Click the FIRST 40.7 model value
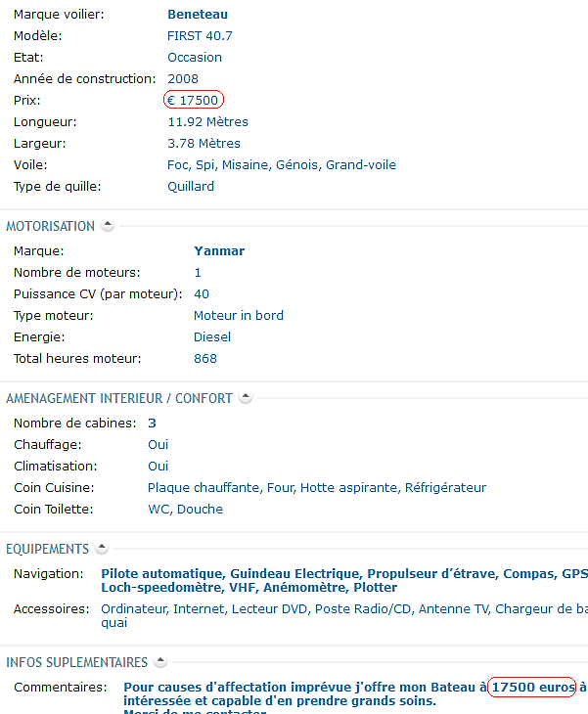Image resolution: width=588 pixels, height=714 pixels. point(200,36)
